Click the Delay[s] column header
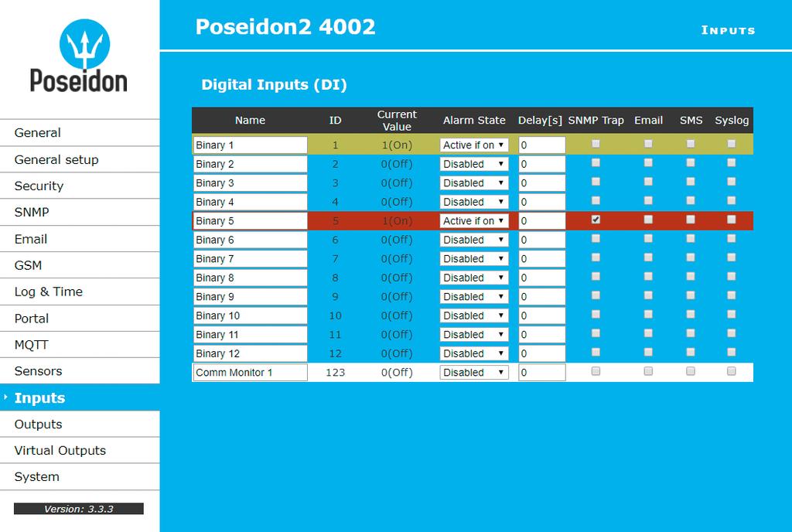792x532 pixels. [540, 120]
